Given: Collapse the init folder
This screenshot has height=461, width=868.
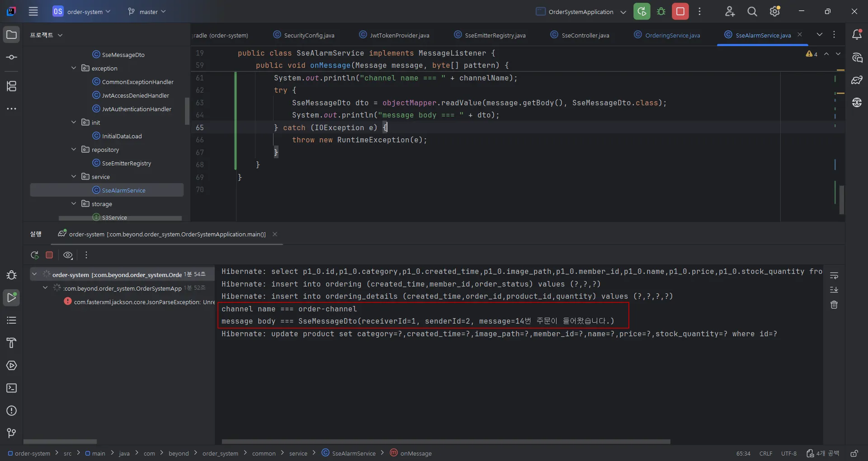Looking at the screenshot, I should (x=74, y=122).
